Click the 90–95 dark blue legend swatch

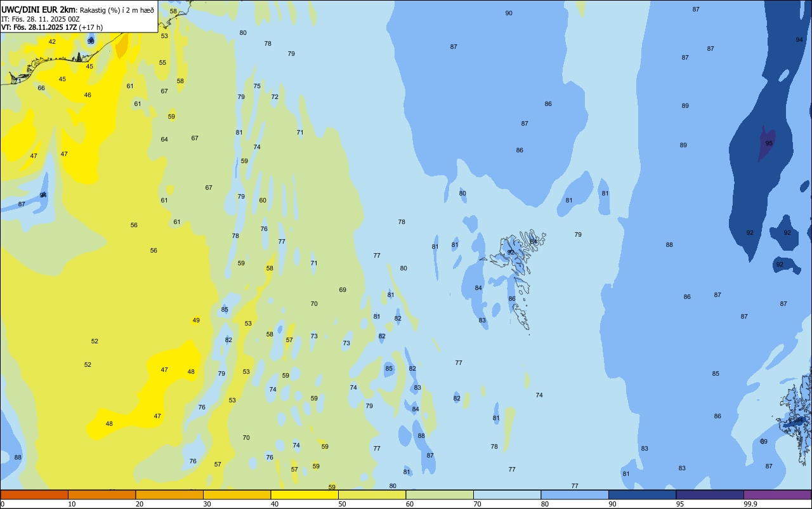click(x=642, y=494)
